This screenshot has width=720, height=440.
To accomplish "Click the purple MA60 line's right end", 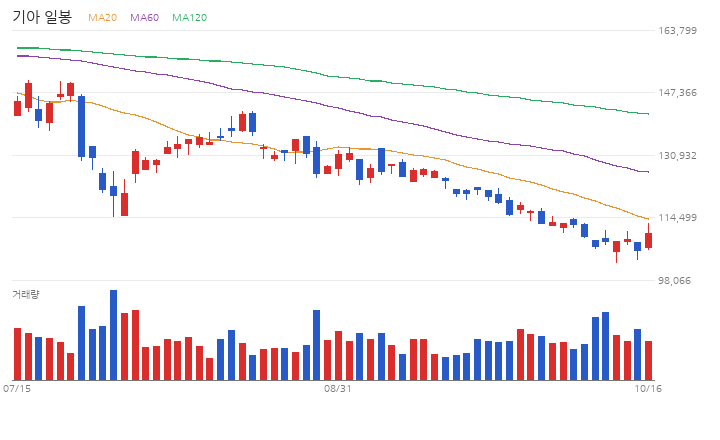I will [x=648, y=172].
